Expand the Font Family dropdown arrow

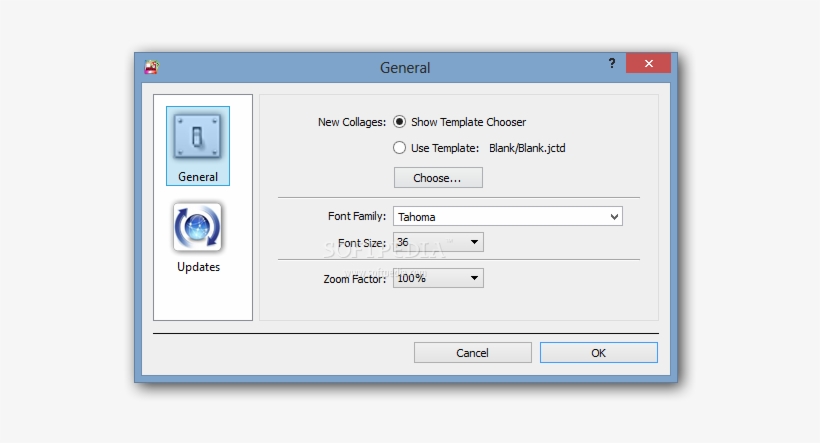coord(613,216)
